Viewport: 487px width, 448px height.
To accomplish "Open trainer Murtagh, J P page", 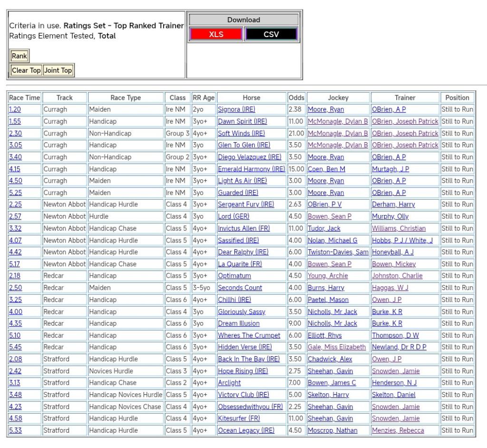I will (390, 169).
